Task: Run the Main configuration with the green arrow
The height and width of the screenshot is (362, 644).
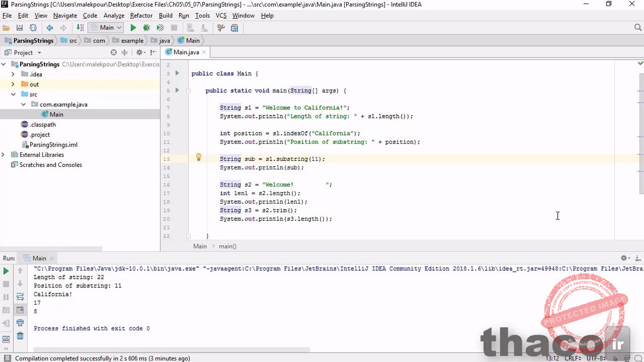Action: pos(133,28)
